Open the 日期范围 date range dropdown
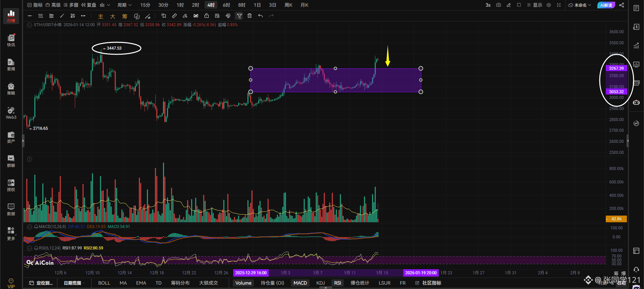644x289 pixels. coord(74,283)
